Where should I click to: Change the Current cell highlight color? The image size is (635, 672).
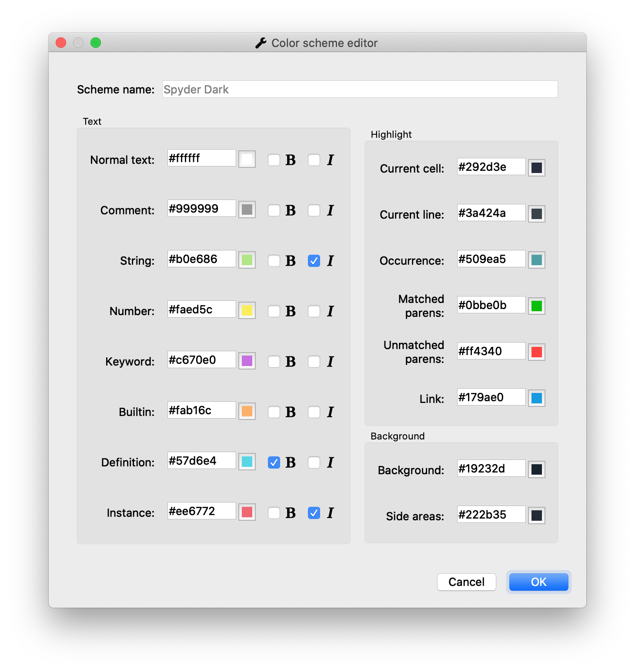coord(536,168)
